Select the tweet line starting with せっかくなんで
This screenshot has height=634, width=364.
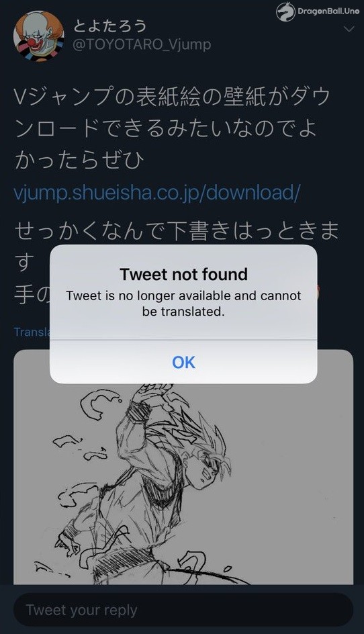point(177,231)
